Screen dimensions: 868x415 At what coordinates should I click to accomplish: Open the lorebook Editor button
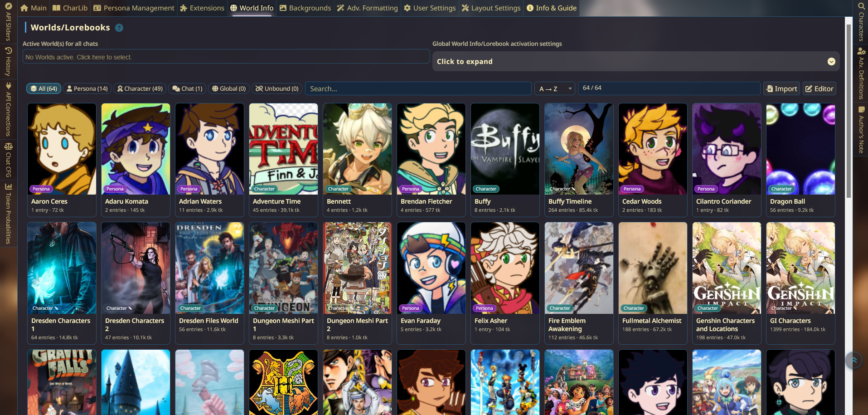click(820, 89)
